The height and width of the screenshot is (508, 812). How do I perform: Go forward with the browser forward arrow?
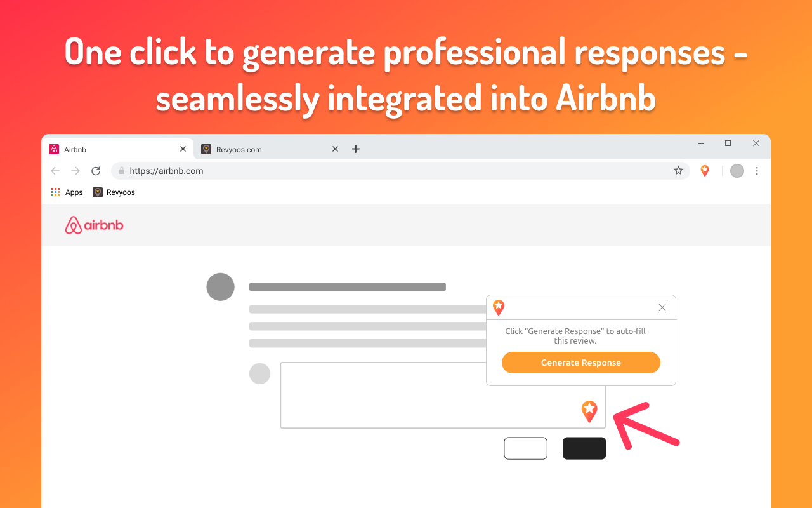pyautogui.click(x=75, y=171)
